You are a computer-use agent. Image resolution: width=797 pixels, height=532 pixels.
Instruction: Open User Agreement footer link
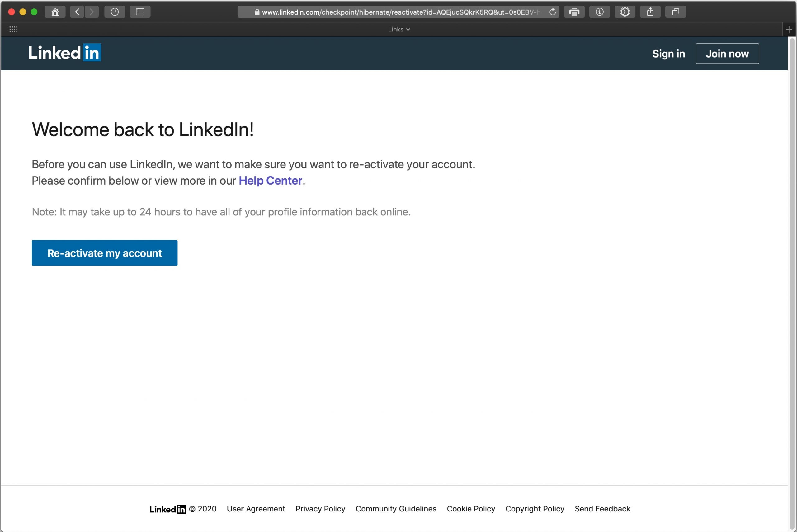pyautogui.click(x=256, y=509)
